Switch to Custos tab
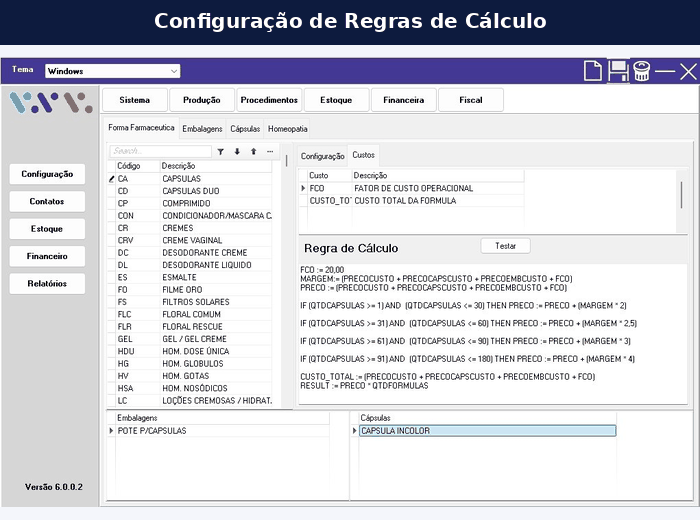This screenshot has width=700, height=520. (x=363, y=155)
